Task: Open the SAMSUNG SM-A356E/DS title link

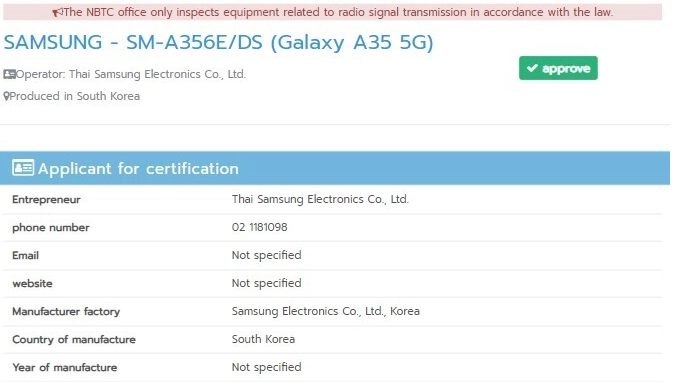Action: [x=218, y=43]
